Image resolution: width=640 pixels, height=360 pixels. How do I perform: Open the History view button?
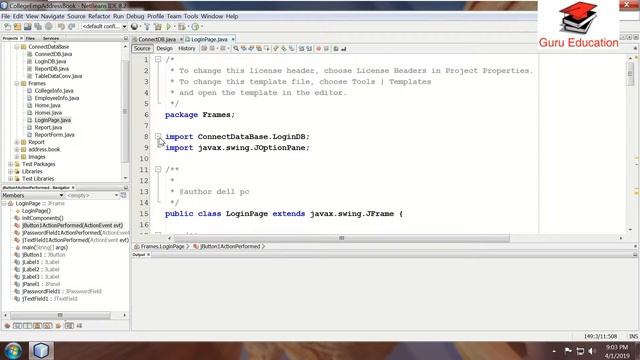(187, 49)
